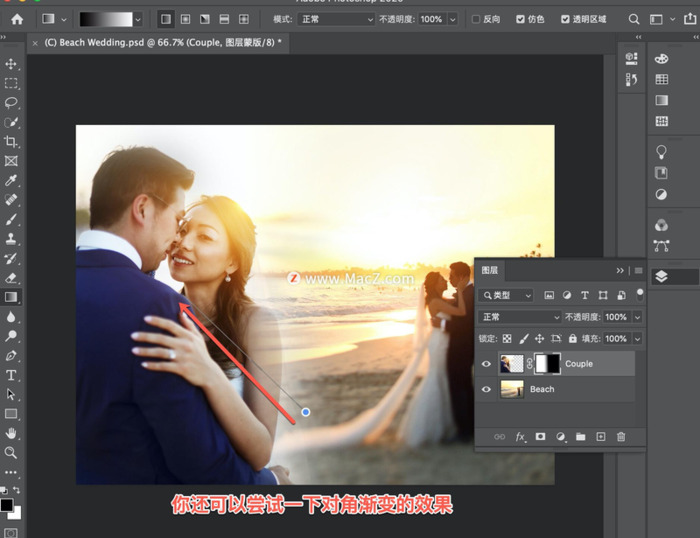Click the add layer mask icon

click(x=540, y=437)
